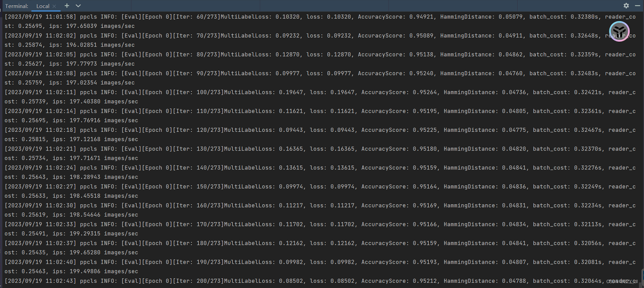Click the log text Iter: 60/273

(x=196, y=17)
